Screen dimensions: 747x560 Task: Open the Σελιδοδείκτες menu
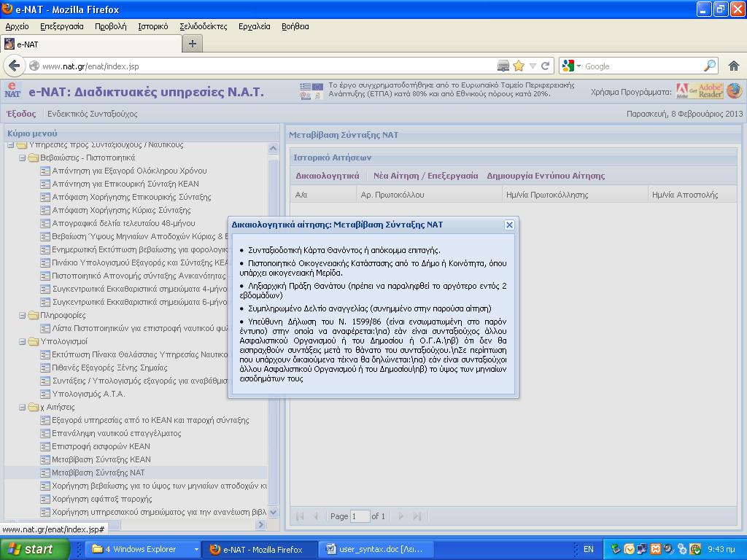(204, 26)
